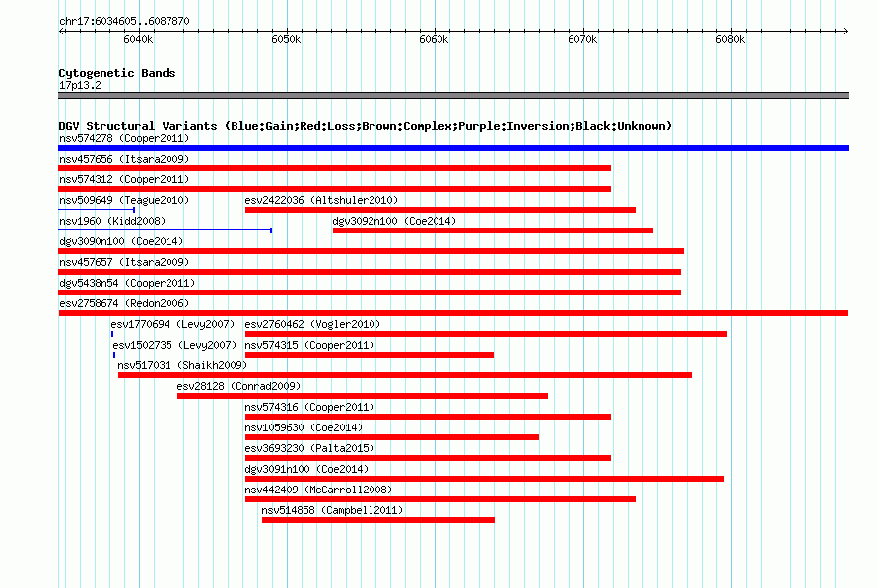Open nsv574316 (Cooper2011) variant label

309,407
